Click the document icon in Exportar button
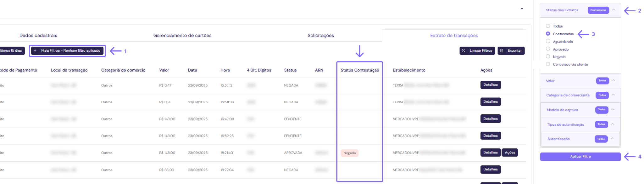 502,51
